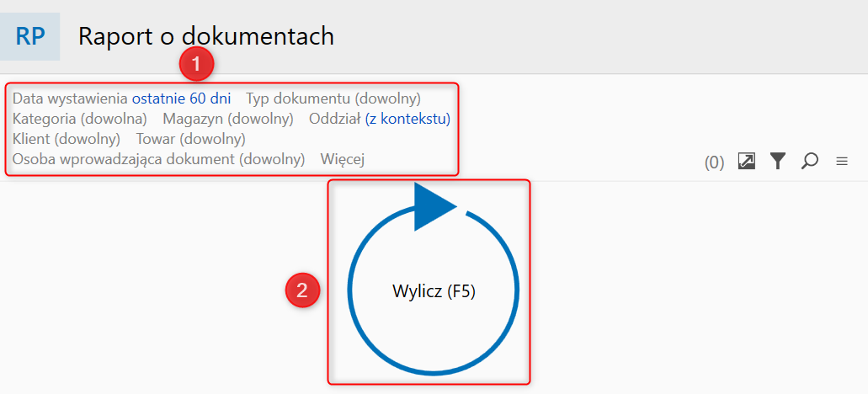Viewport: 868px width, 394px height.
Task: Click the 'ostatnie 60 dni' date value
Action: pyautogui.click(x=181, y=98)
